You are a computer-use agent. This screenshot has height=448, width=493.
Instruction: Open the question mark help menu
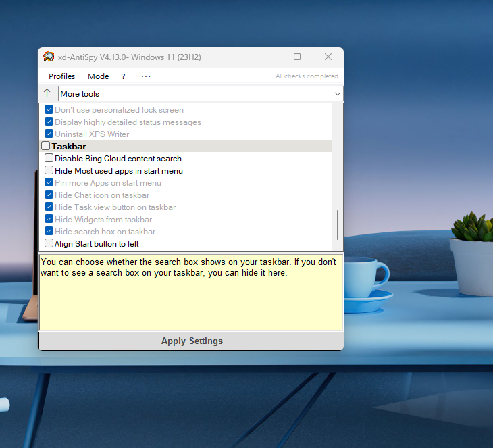[123, 76]
